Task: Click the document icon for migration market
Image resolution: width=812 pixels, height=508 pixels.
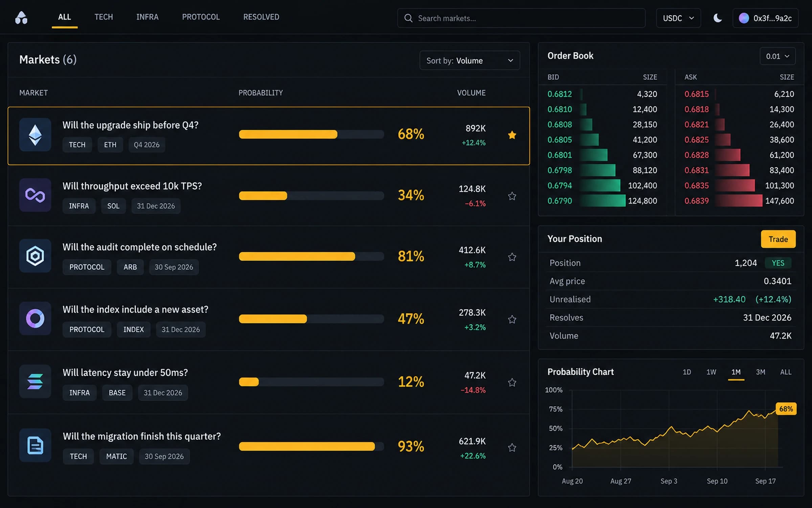Action: click(35, 445)
